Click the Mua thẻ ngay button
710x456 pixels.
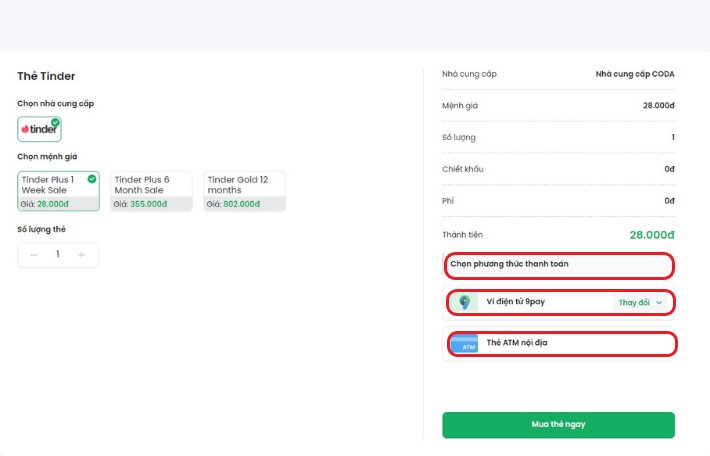pos(558,425)
